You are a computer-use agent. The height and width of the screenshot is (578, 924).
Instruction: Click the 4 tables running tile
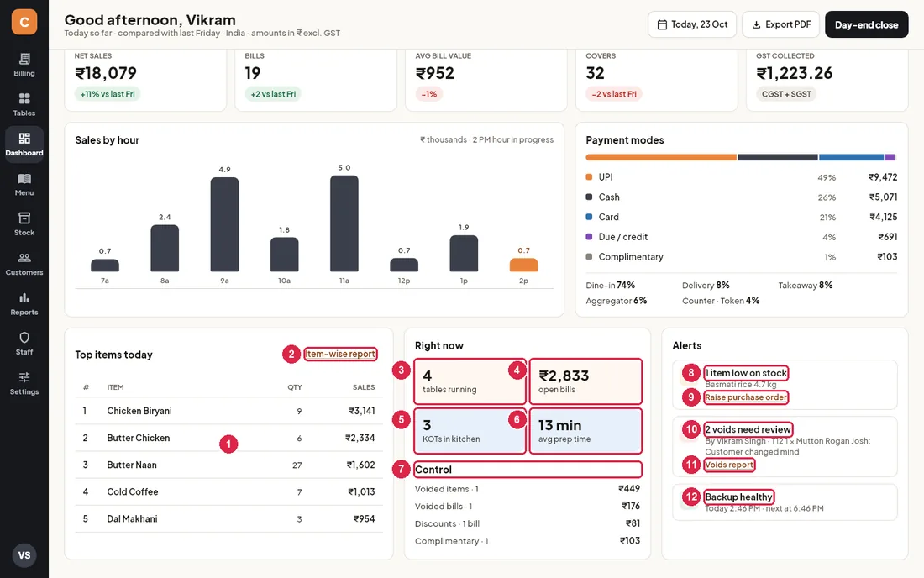[x=470, y=381]
